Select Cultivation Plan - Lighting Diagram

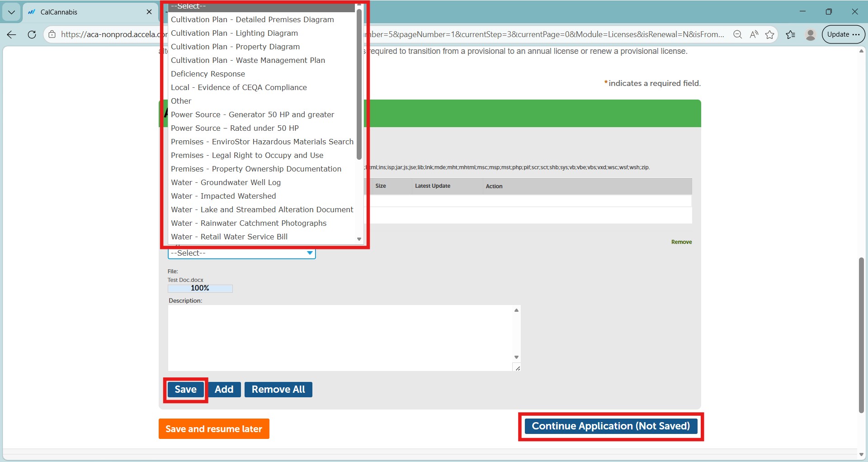(x=262, y=33)
